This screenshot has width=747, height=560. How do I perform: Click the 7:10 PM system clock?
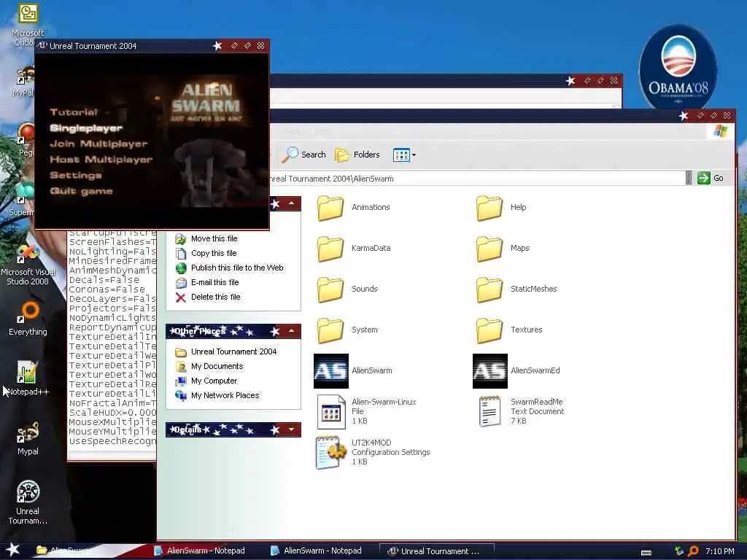point(720,551)
